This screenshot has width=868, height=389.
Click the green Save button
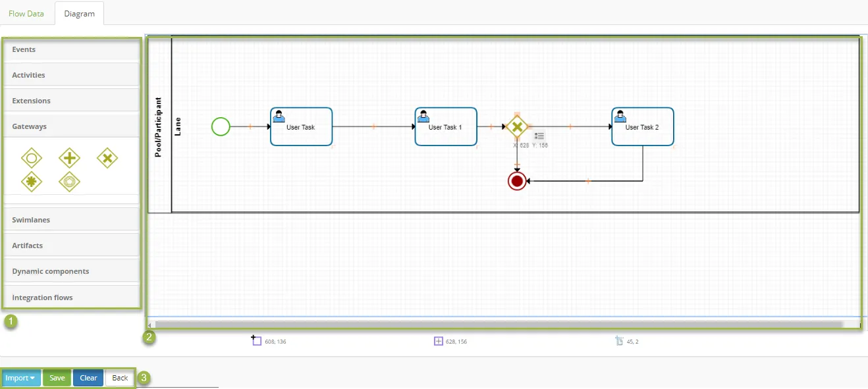coord(57,378)
